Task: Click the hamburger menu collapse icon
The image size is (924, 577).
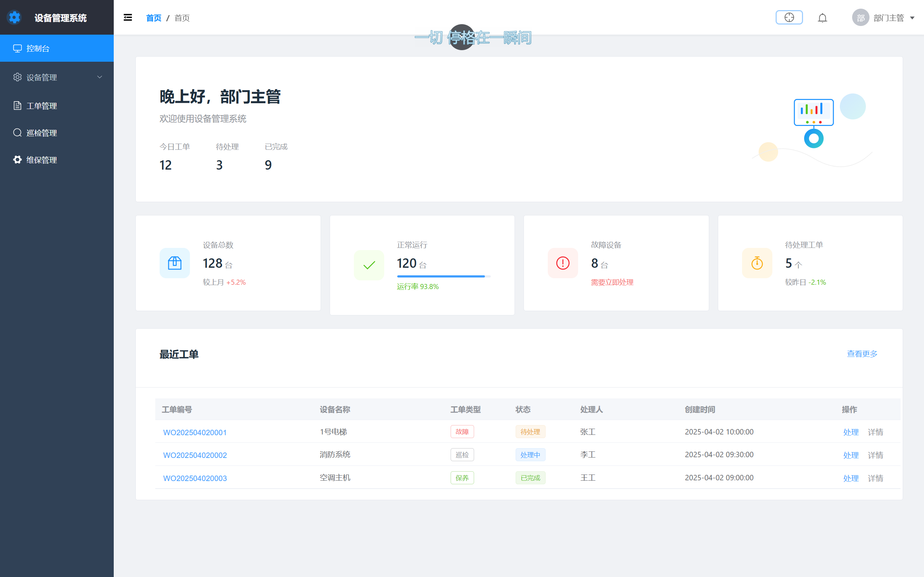Action: coord(127,18)
